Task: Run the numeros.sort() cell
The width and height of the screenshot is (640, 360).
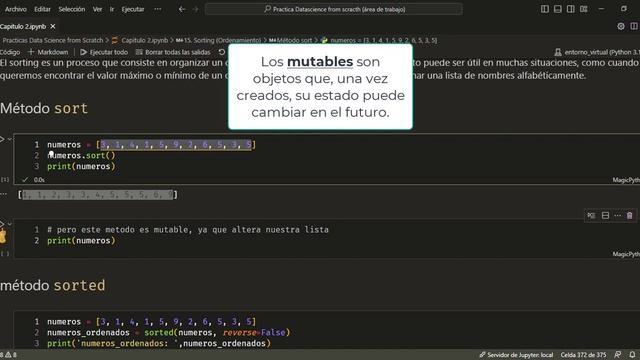Action: [x=2, y=140]
